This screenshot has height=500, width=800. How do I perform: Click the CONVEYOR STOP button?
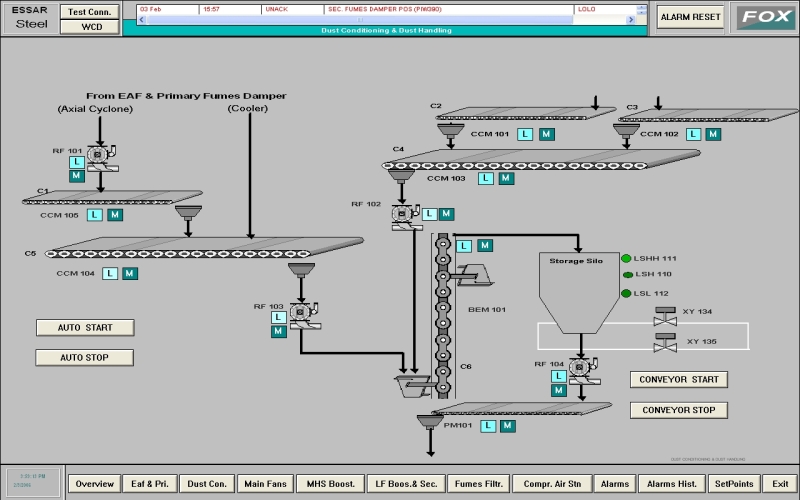[x=679, y=410]
